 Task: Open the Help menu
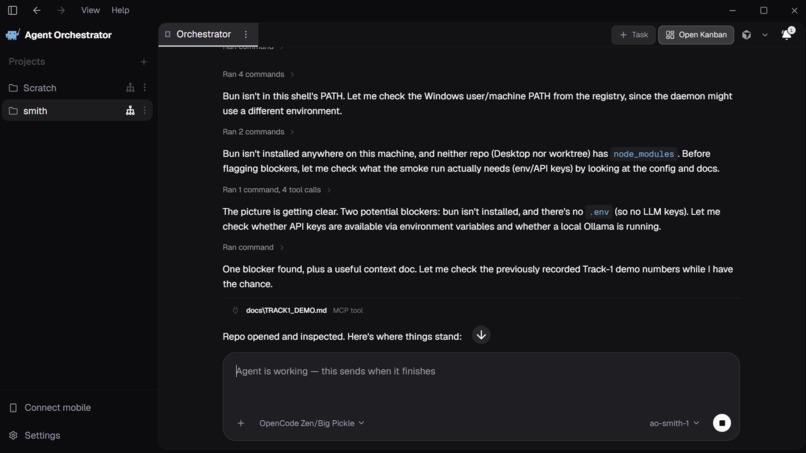(x=120, y=10)
